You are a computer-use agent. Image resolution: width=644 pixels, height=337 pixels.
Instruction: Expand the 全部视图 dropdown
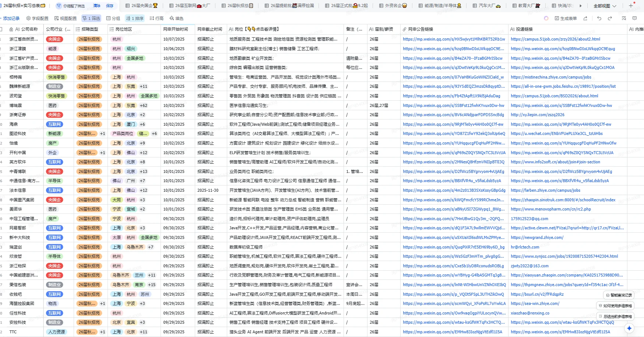tap(605, 6)
